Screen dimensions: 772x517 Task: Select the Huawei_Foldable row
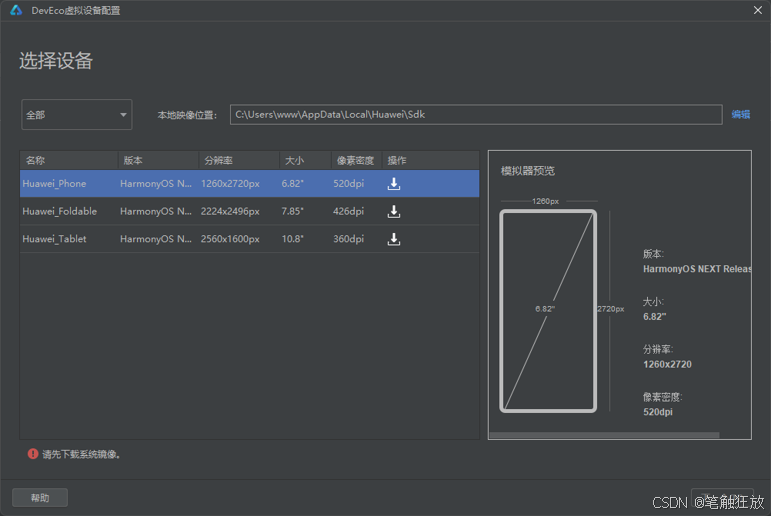250,211
